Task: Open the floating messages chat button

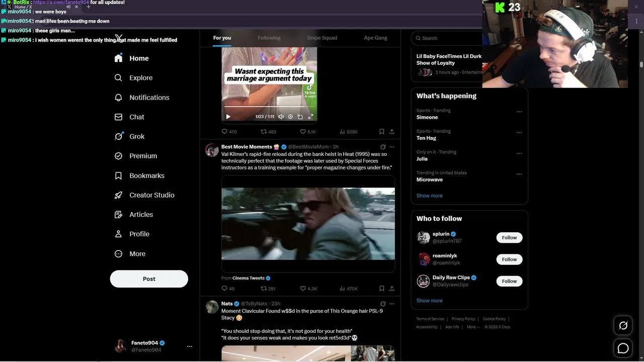Action: pyautogui.click(x=623, y=348)
